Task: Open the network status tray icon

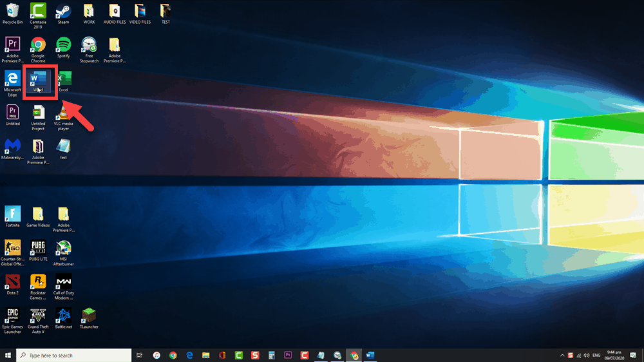Action: 579,356
